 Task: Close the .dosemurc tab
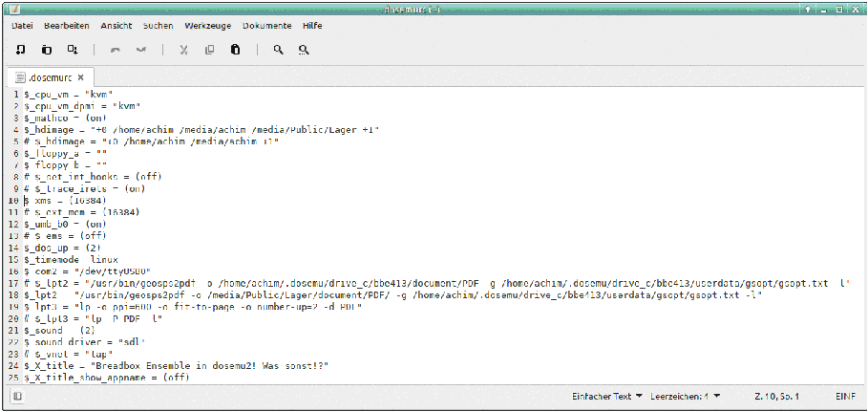[x=82, y=77]
